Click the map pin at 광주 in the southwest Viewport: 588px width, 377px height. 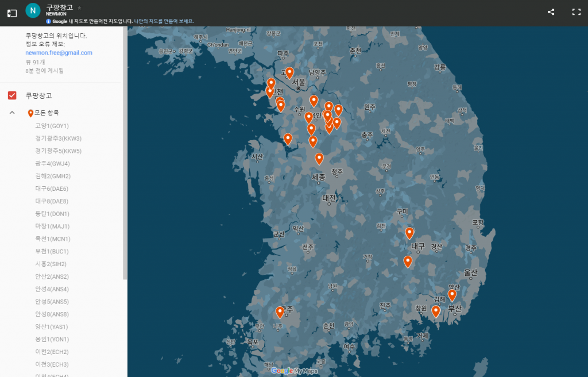tap(280, 312)
